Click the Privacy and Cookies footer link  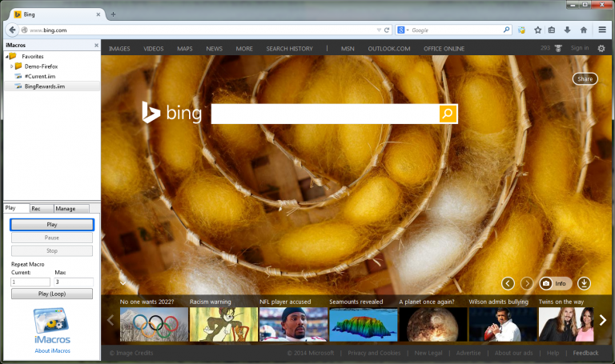[x=374, y=353]
